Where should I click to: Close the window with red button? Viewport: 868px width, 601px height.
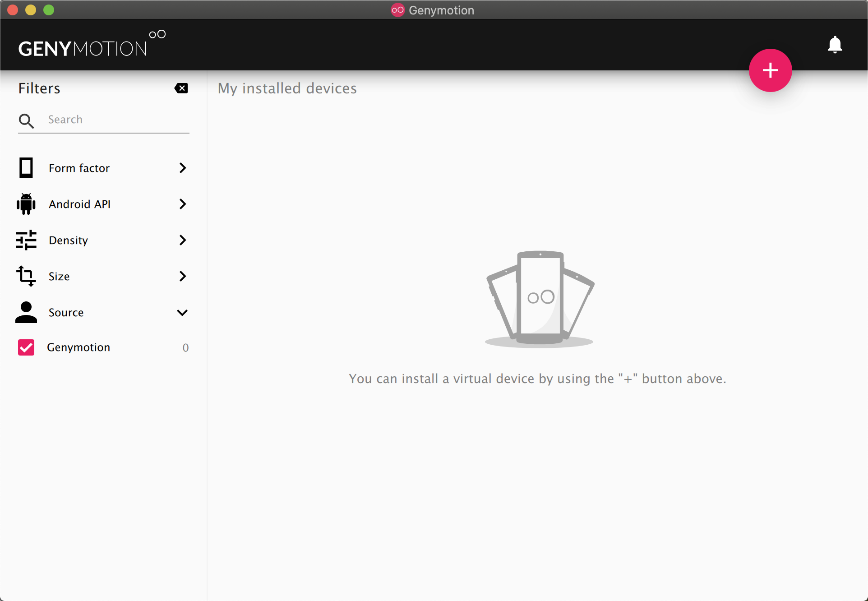pos(13,10)
